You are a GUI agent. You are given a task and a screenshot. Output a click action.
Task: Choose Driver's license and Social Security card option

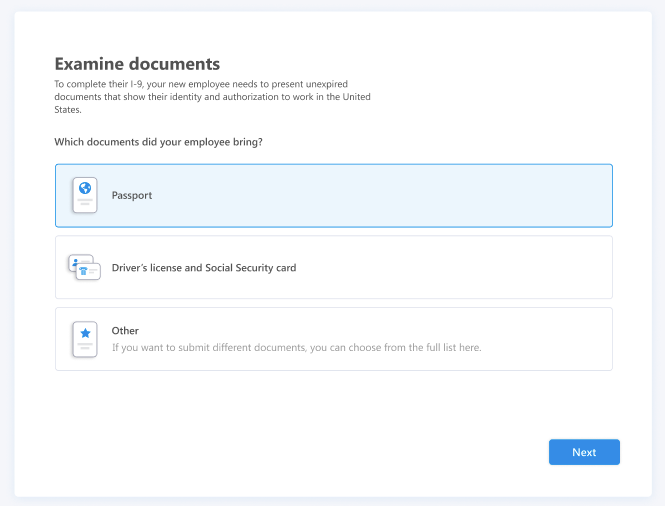click(334, 267)
